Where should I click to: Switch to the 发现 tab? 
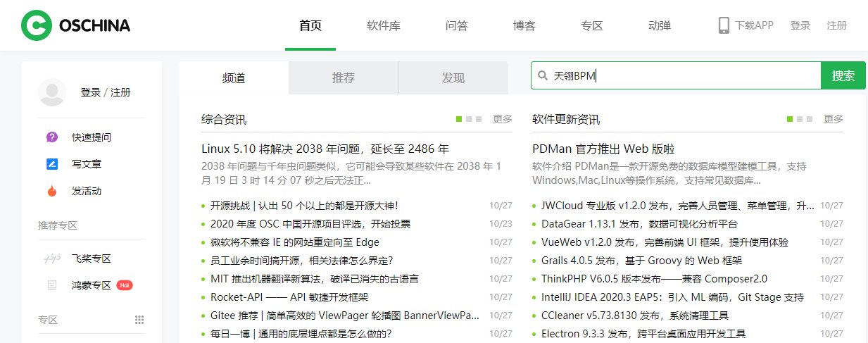453,77
